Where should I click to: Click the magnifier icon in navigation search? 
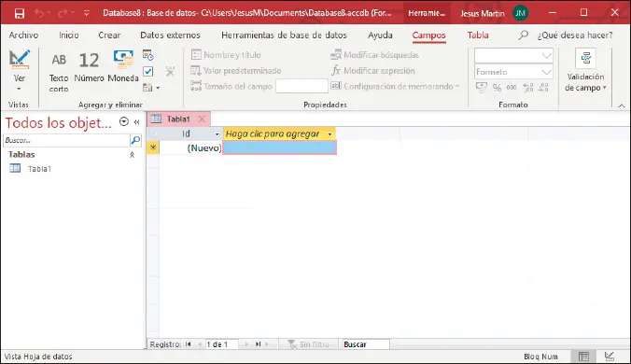(x=135, y=140)
